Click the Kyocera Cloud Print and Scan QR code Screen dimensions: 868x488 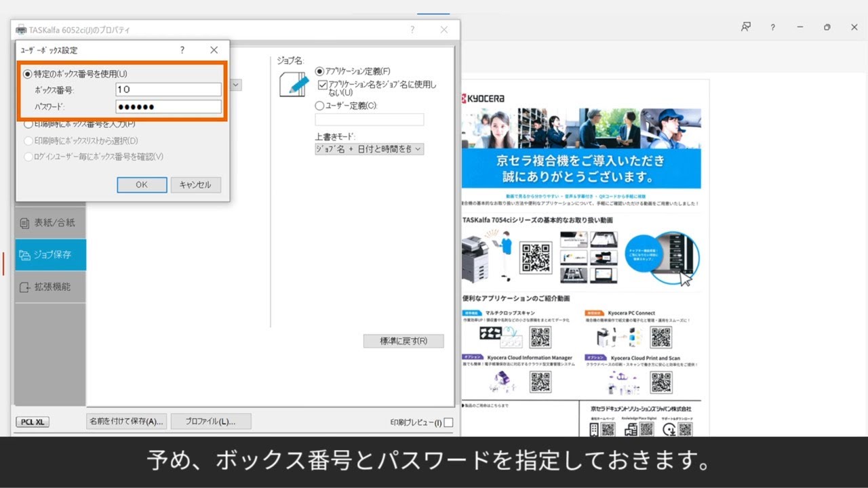tap(660, 382)
